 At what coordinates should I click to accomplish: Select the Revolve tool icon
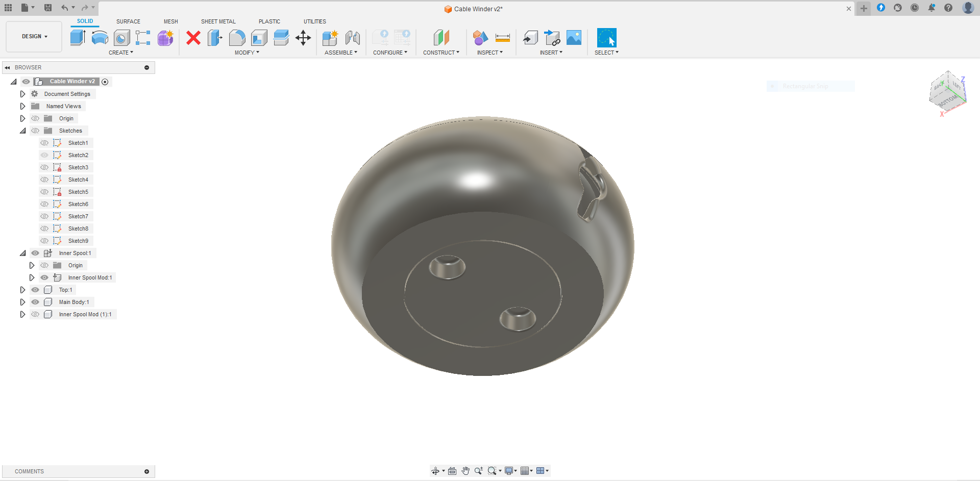(x=100, y=38)
